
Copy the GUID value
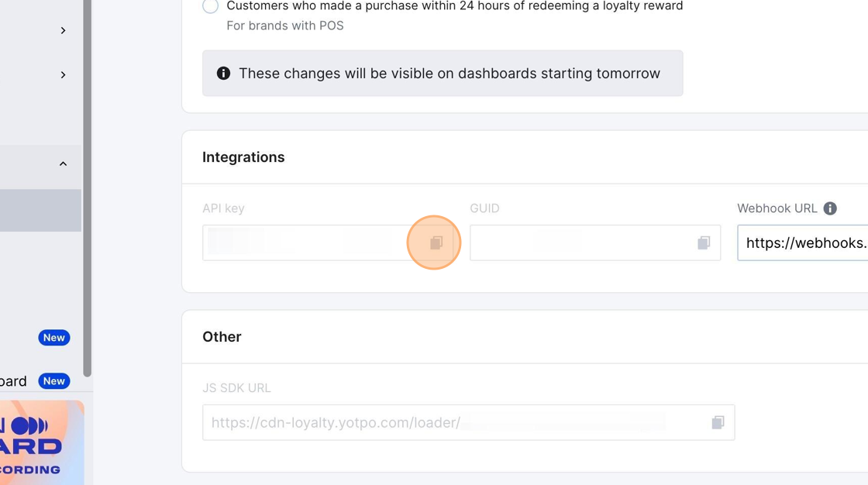click(704, 243)
